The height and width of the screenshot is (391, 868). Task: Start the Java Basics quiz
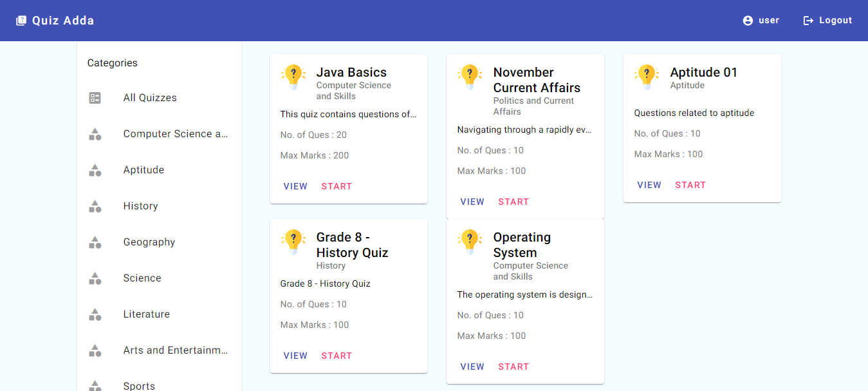point(337,186)
